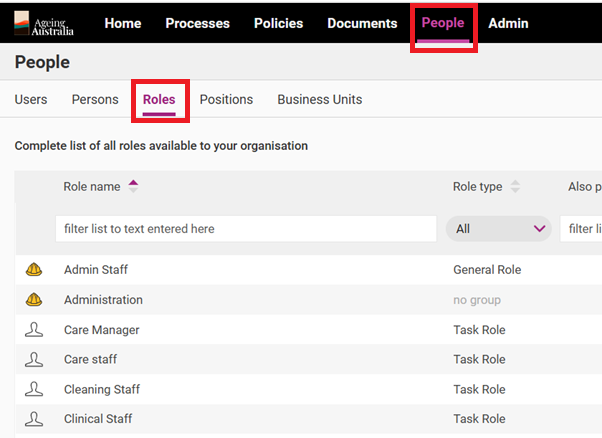Click the role name filter text field
Screen dimensions: 602x438
pyautogui.click(x=245, y=229)
